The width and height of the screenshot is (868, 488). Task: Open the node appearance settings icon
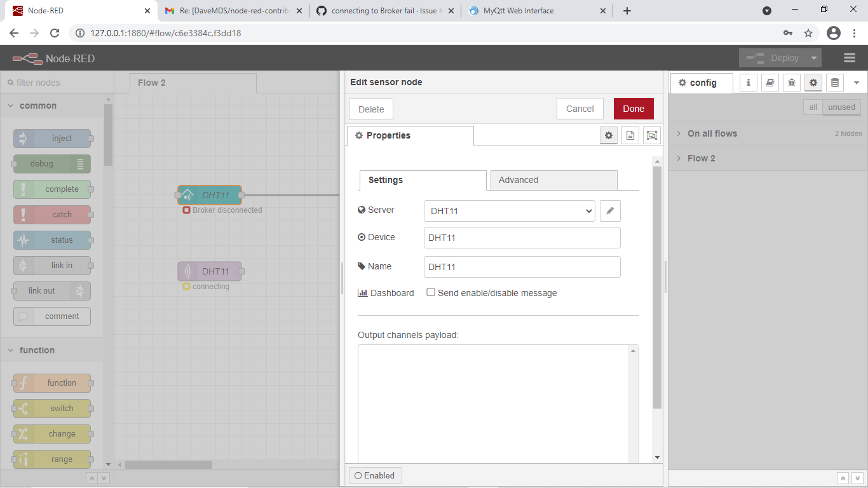651,135
